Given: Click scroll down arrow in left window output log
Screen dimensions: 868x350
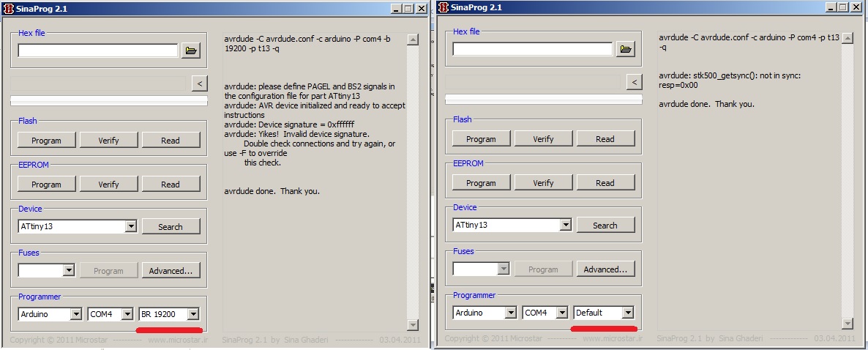Looking at the screenshot, I should coord(413,324).
